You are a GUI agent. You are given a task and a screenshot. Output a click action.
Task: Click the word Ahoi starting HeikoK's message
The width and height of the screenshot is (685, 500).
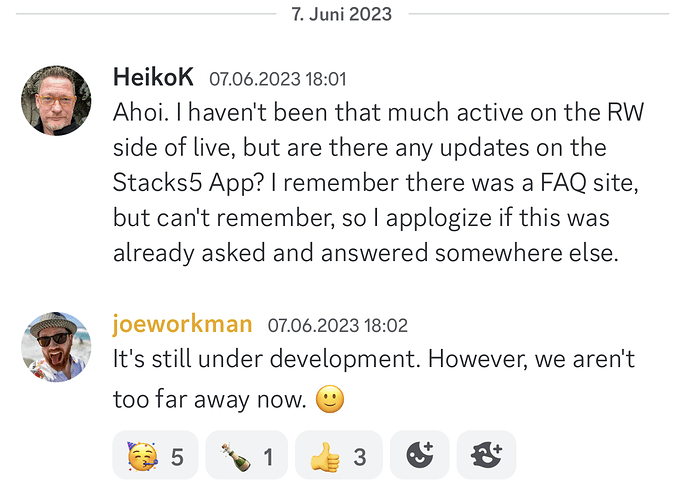(x=141, y=112)
